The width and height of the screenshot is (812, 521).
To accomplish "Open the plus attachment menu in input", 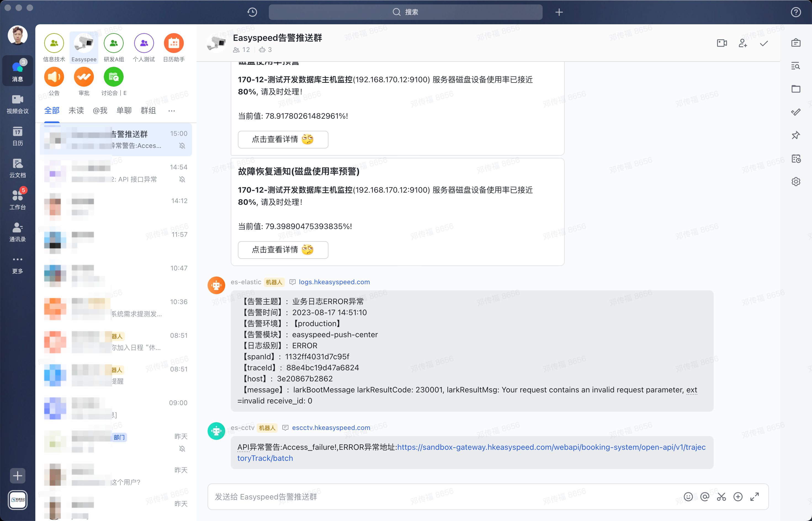I will [738, 496].
